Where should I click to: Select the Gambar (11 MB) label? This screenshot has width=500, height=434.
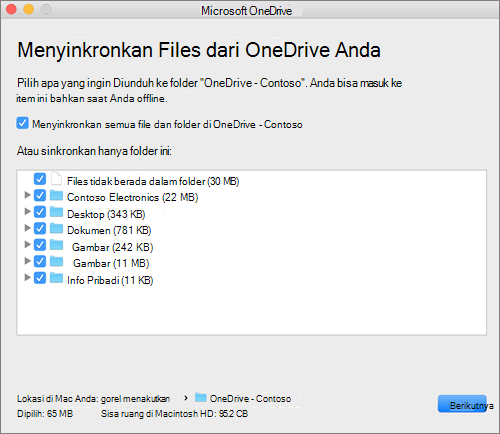point(111,263)
